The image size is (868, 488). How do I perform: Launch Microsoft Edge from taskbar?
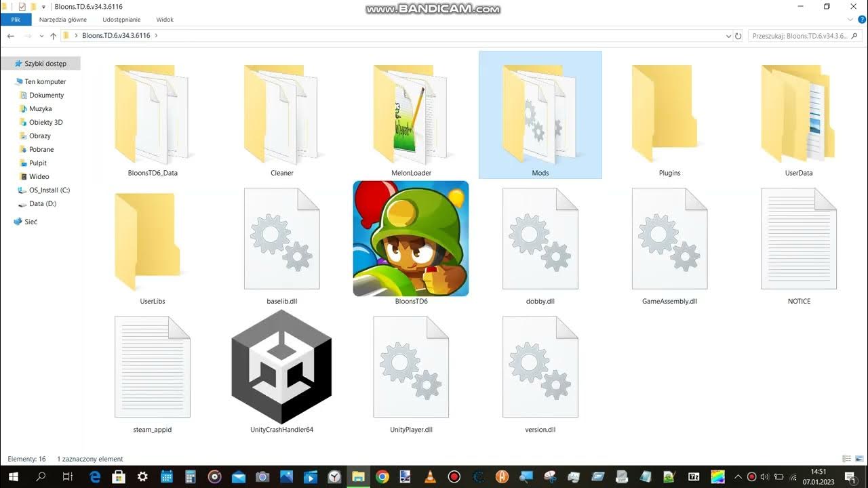pos(96,476)
